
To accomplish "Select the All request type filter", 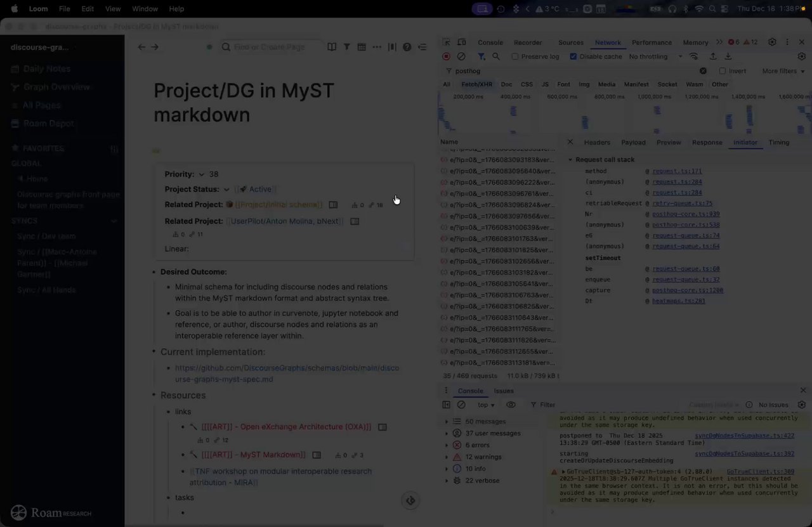I will coord(447,84).
